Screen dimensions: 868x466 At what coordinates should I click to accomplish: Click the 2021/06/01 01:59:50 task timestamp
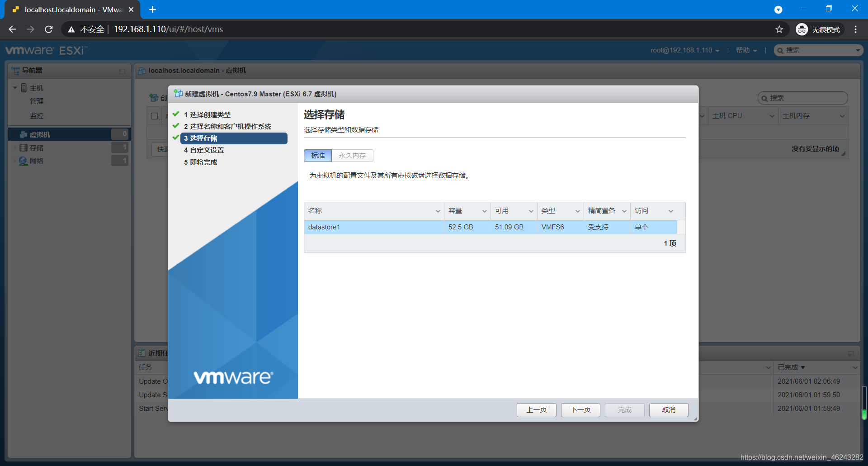[809, 395]
